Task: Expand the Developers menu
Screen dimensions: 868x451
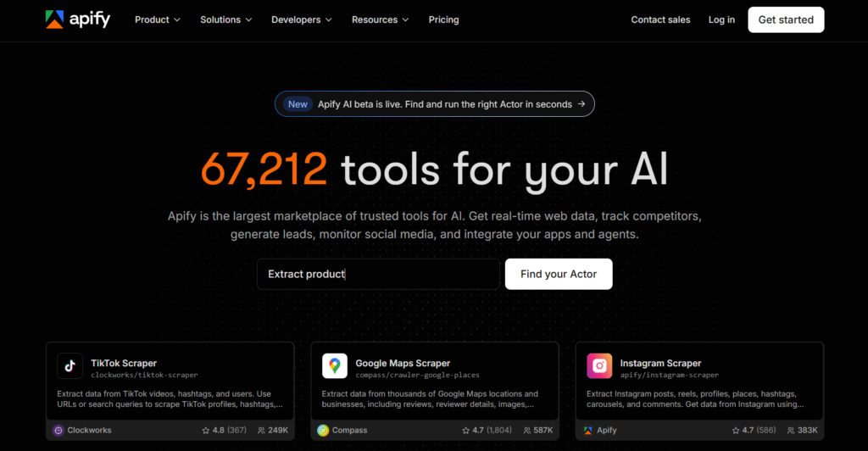Action: [x=302, y=19]
